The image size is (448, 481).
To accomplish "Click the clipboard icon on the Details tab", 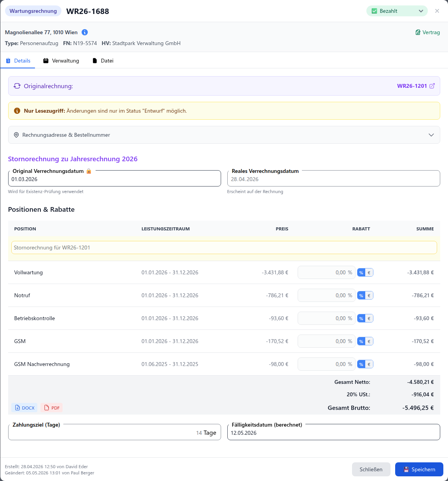I will (8, 61).
